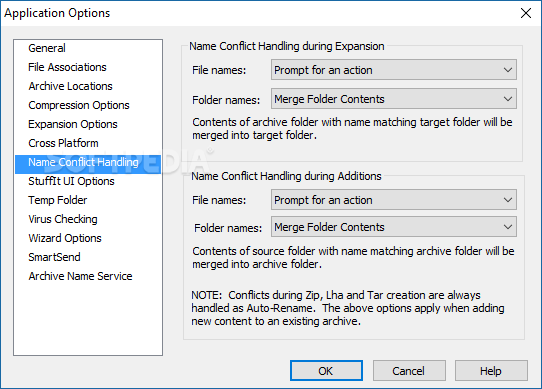Select Temp Folder in sidebar
The image size is (542, 389).
click(x=58, y=200)
